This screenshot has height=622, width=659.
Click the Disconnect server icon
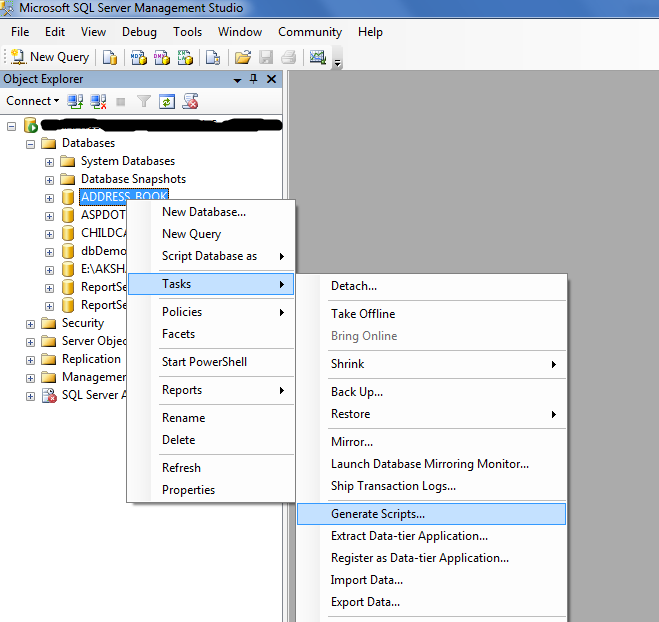[98, 101]
